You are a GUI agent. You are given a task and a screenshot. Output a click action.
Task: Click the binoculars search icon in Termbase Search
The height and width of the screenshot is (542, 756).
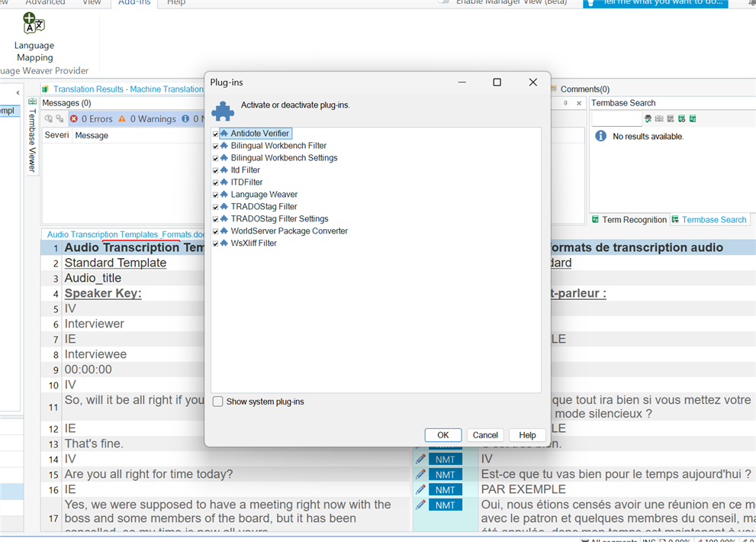tap(648, 119)
